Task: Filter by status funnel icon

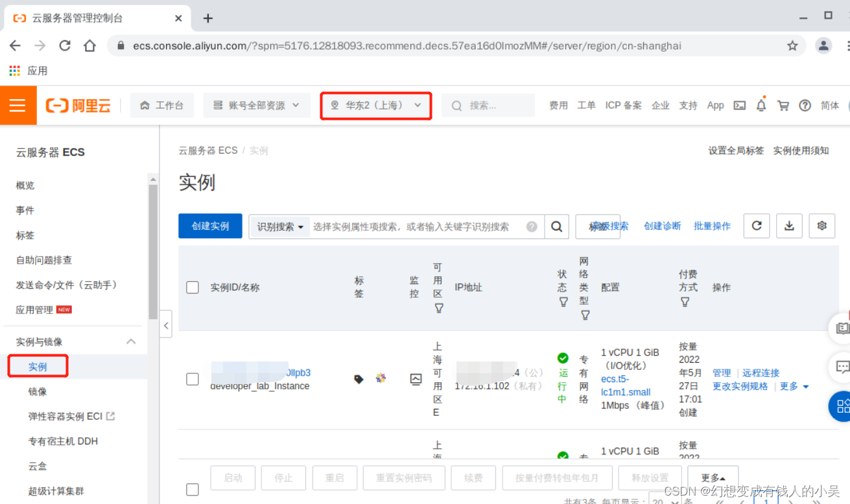Action: tap(563, 302)
